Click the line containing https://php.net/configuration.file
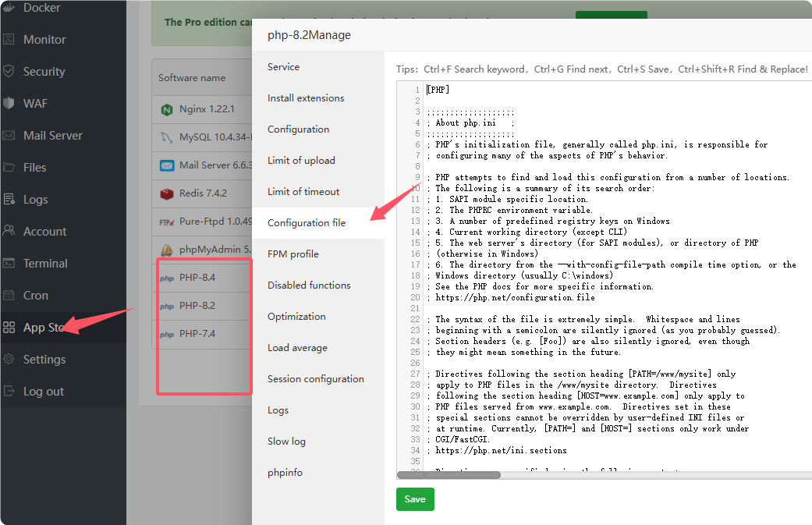Image resolution: width=812 pixels, height=525 pixels. (511, 297)
